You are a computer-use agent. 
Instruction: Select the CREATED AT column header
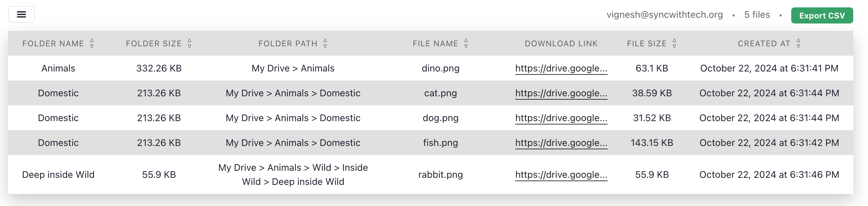point(763,44)
